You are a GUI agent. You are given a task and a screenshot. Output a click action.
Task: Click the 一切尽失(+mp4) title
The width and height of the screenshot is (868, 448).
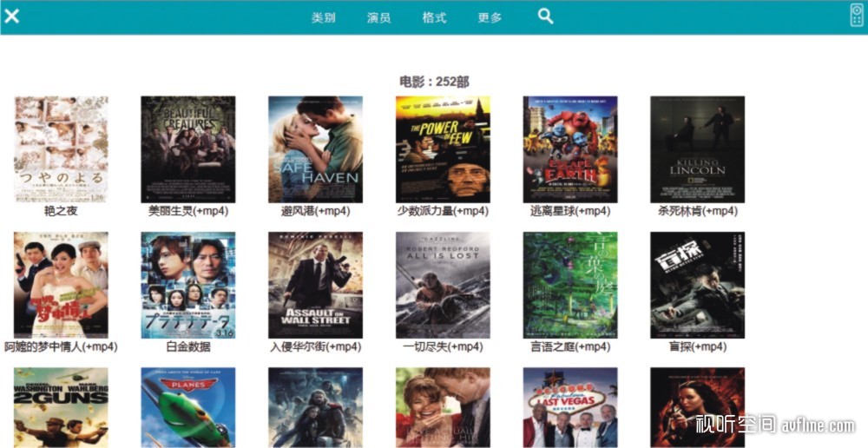pos(443,346)
